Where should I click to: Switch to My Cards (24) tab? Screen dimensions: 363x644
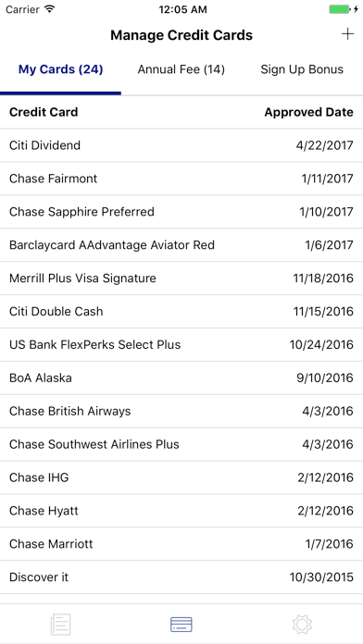click(60, 69)
